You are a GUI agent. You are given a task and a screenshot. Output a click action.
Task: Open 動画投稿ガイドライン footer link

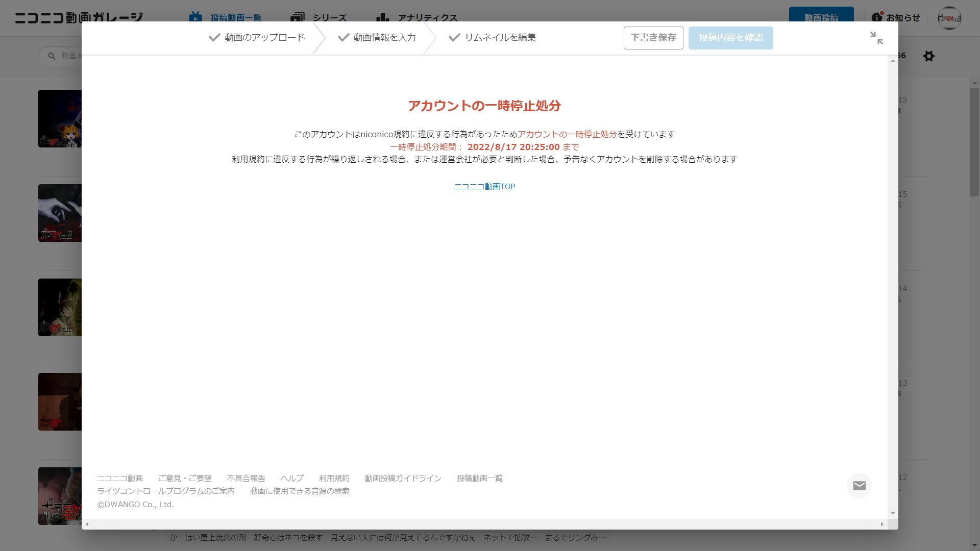(403, 479)
